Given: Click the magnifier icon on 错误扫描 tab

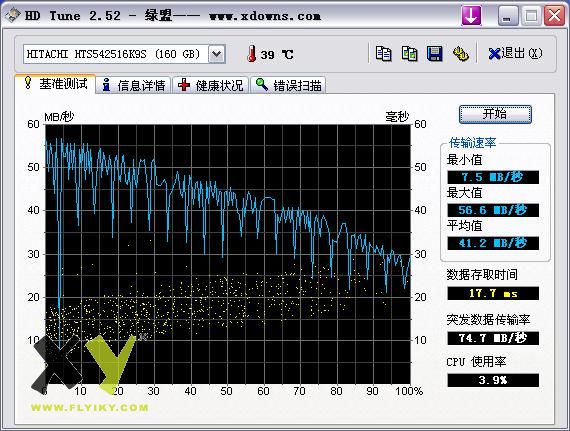Looking at the screenshot, I should click(262, 84).
